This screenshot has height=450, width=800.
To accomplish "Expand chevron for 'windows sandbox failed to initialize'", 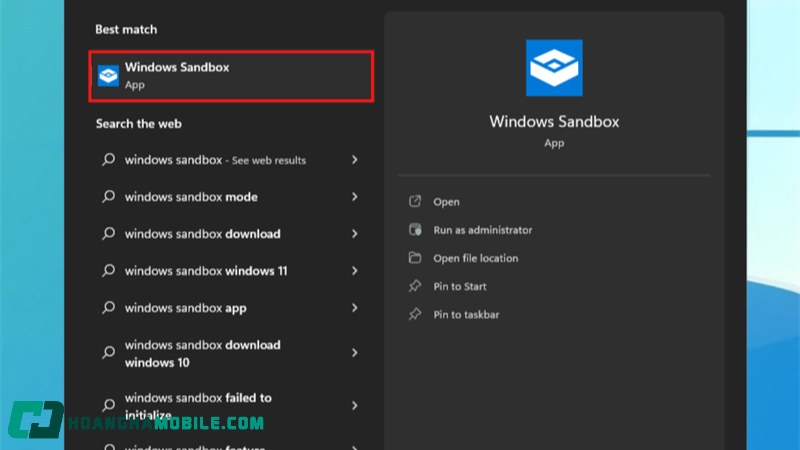I will tap(355, 406).
